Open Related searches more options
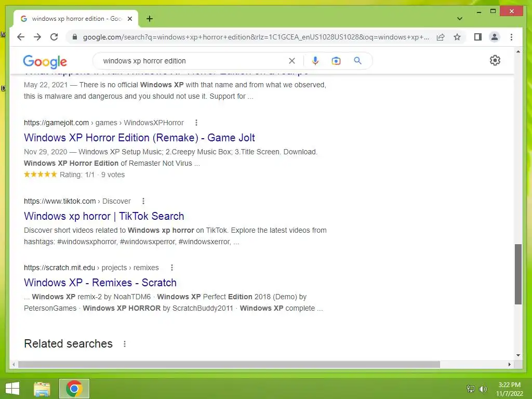Screen dimensions: 532x399 coord(125,344)
